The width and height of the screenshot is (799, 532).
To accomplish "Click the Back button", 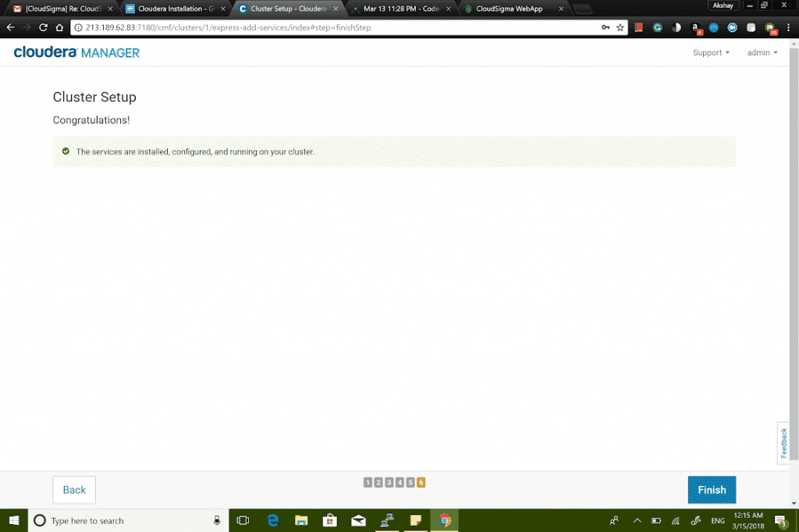I will pos(73,490).
